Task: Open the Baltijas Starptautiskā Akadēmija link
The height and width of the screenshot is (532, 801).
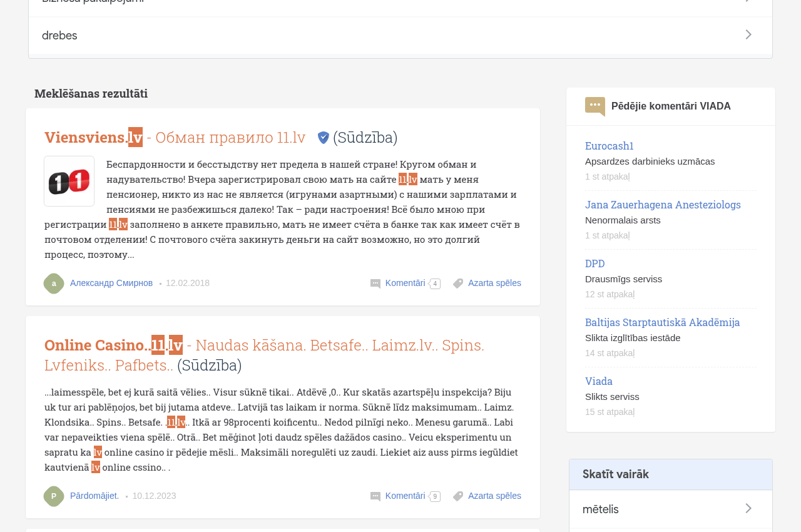Action: (x=662, y=322)
